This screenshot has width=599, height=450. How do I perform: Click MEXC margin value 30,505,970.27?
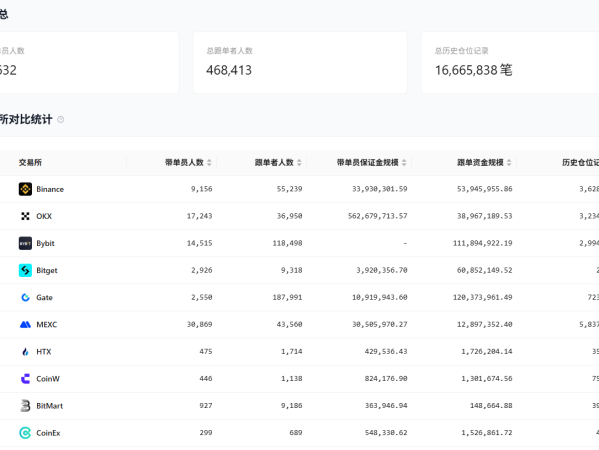point(380,324)
